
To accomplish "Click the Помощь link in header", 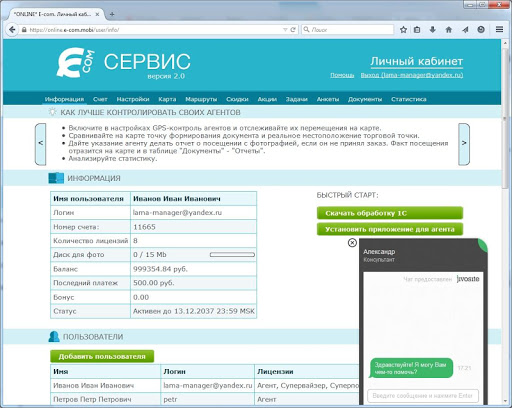I will pos(342,75).
